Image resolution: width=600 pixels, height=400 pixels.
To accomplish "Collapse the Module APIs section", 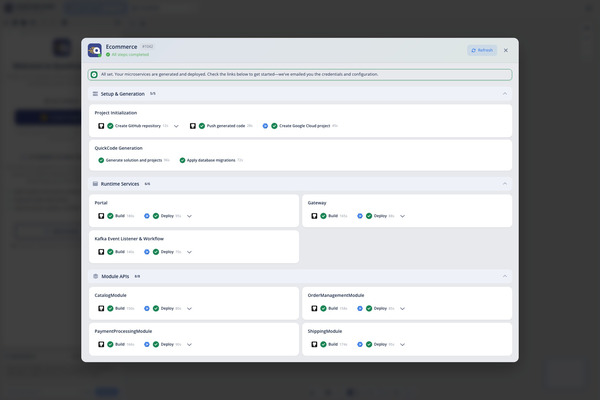I will (505, 276).
